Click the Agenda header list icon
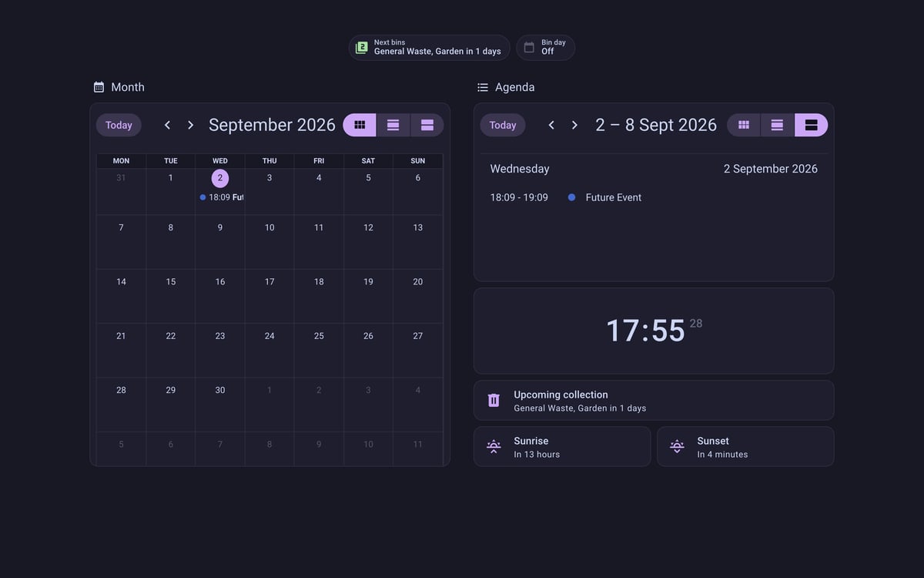This screenshot has height=578, width=924. click(x=483, y=87)
